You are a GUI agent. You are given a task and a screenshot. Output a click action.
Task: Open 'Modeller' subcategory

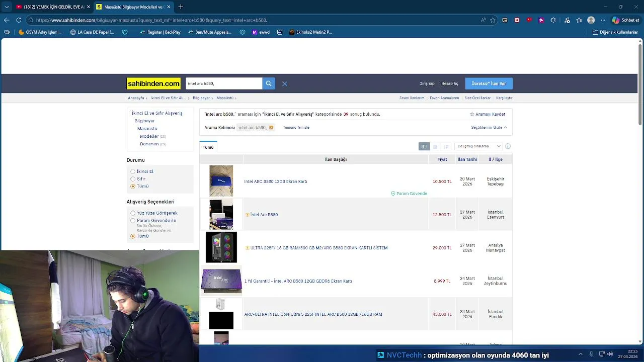coord(149,136)
